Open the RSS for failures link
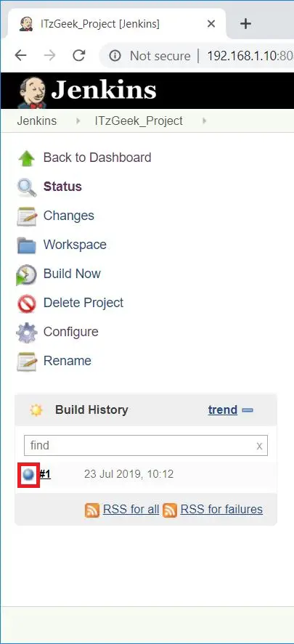Viewport: 294px width, 644px height. (221, 509)
